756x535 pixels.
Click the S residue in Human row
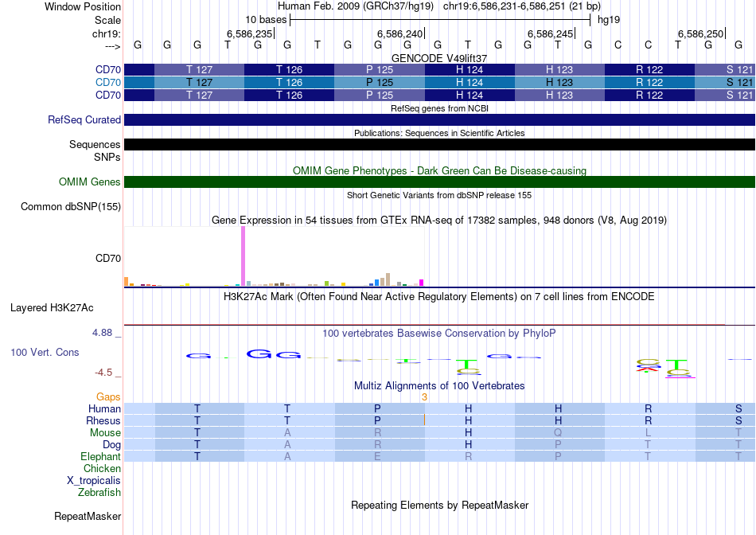(x=738, y=408)
